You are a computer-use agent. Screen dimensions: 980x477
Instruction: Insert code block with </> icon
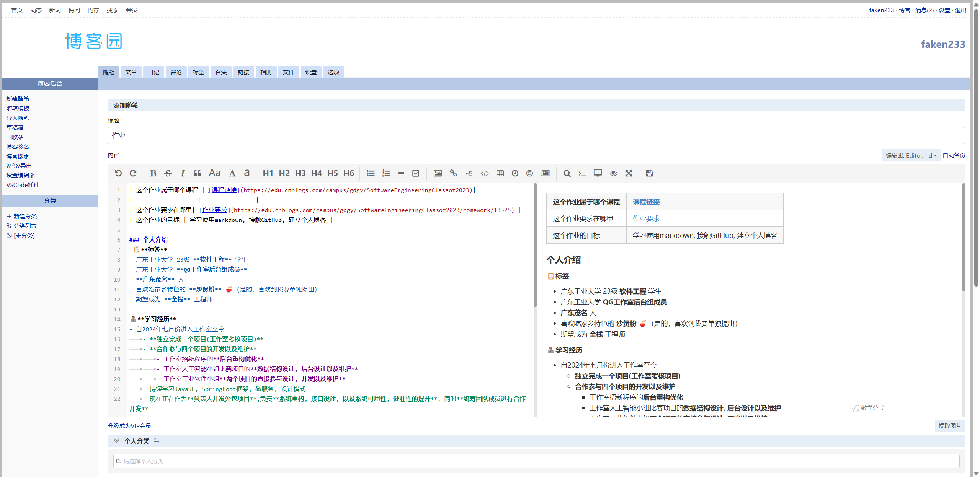[485, 173]
